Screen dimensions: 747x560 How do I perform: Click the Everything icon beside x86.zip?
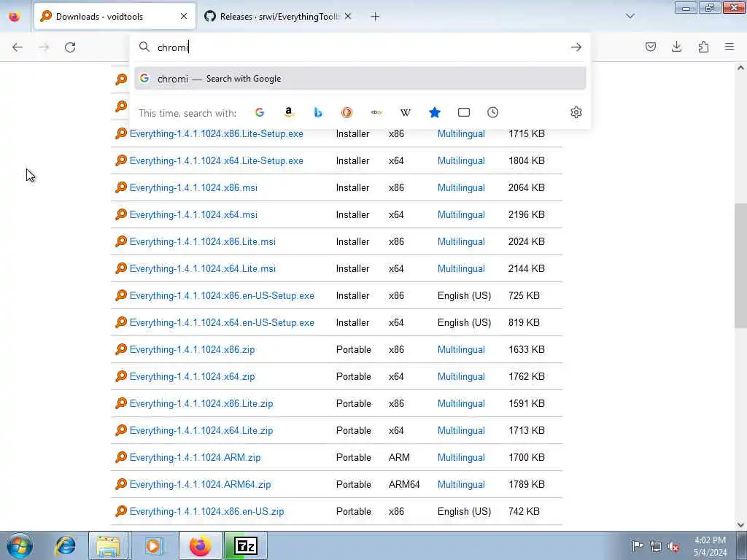[x=121, y=349]
